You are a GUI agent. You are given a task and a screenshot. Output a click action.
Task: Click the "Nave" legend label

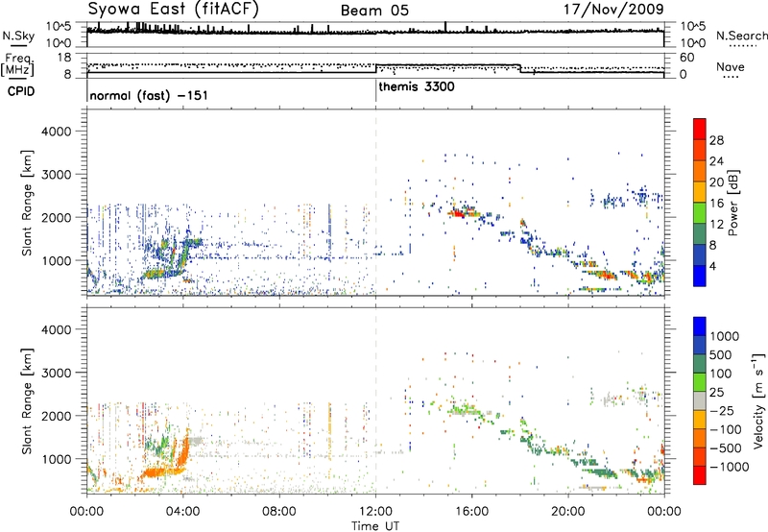tap(731, 66)
